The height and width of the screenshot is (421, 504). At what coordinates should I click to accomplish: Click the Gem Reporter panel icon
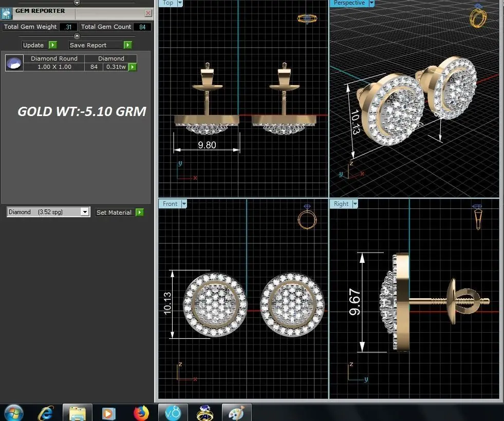[x=6, y=14]
